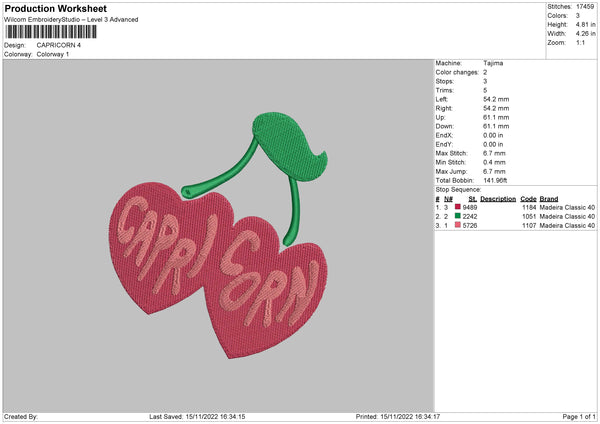Viewport: 600px width, 424px height.
Task: Select the Madeira Classic 40 row coded 1184
Action: click(x=515, y=206)
